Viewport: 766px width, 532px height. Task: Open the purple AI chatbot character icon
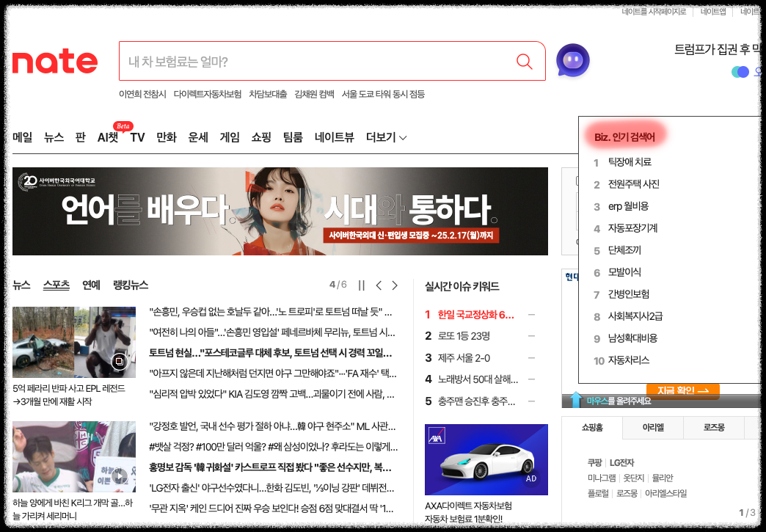pyautogui.click(x=572, y=61)
